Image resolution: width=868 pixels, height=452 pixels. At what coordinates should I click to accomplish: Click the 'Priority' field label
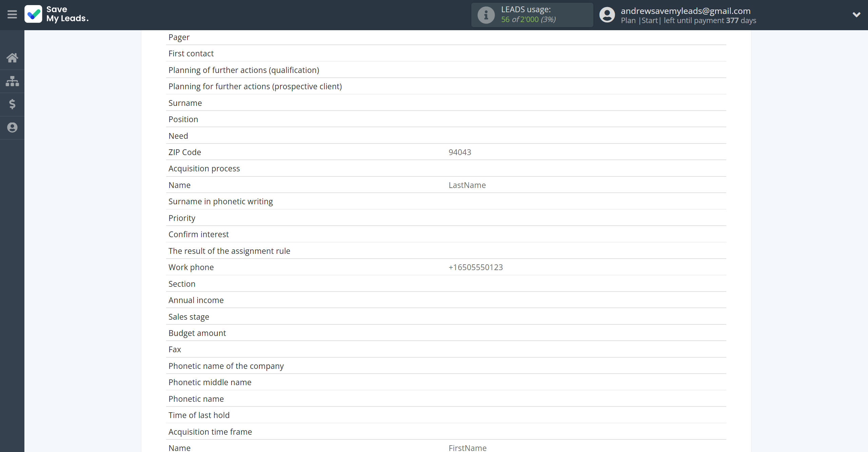pyautogui.click(x=182, y=218)
